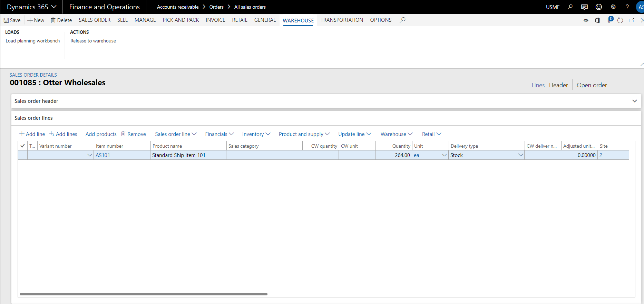Click the smiley feedback icon

click(599, 7)
